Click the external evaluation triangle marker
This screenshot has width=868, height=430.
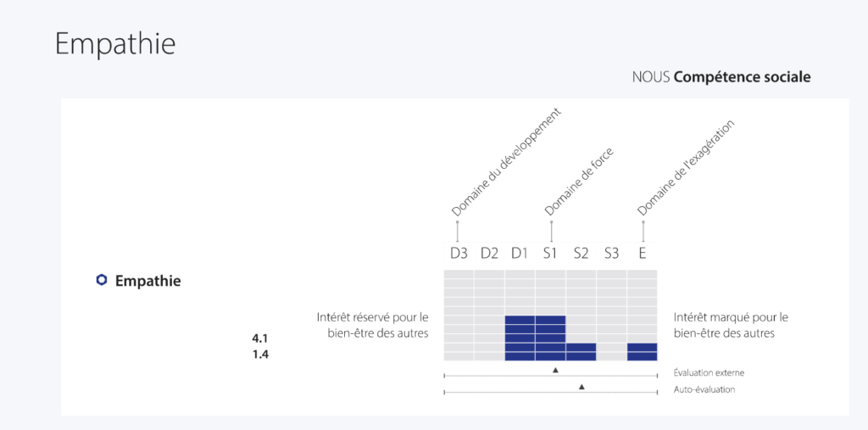click(555, 371)
